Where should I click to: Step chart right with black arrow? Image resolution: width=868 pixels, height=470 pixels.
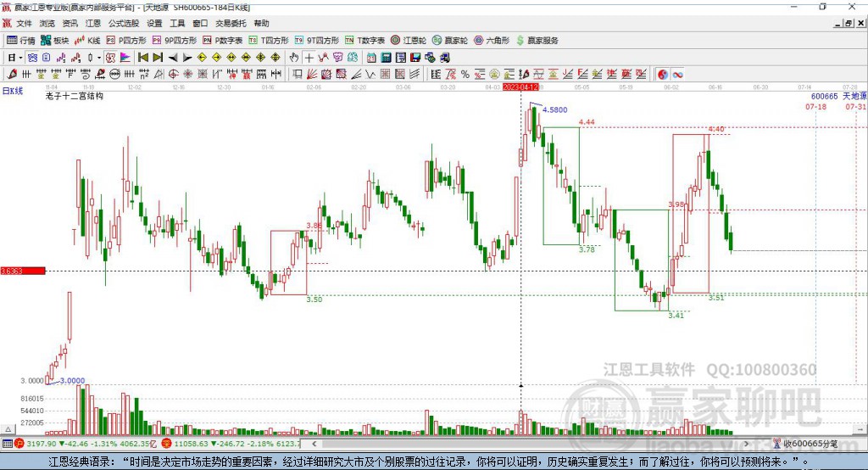pyautogui.click(x=187, y=58)
